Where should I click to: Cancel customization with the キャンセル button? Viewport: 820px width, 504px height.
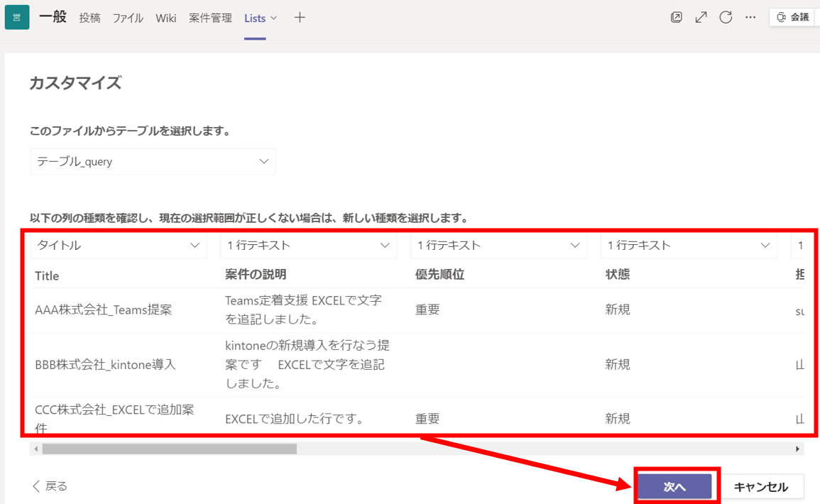tap(763, 487)
